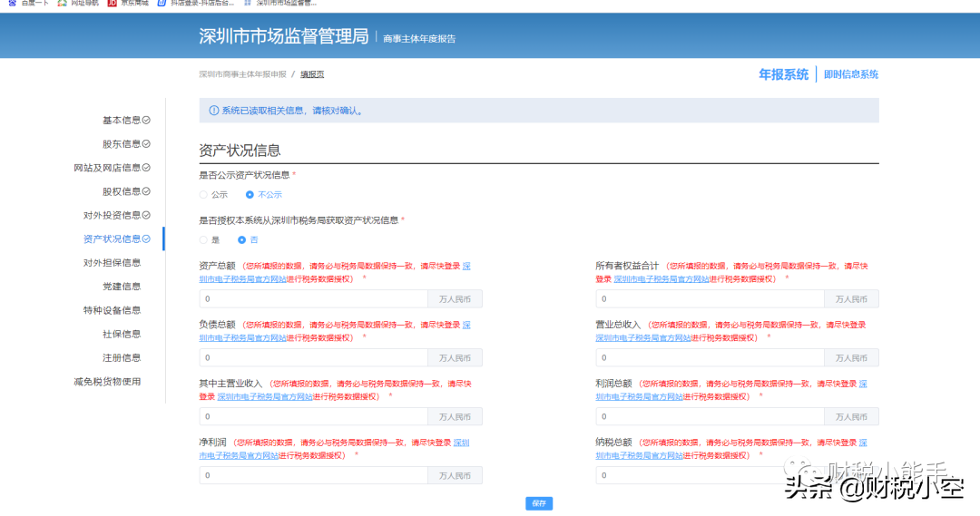Screen dimensions: 980x516
Task: Open tax bureau link under 营业总收入
Action: click(x=643, y=338)
